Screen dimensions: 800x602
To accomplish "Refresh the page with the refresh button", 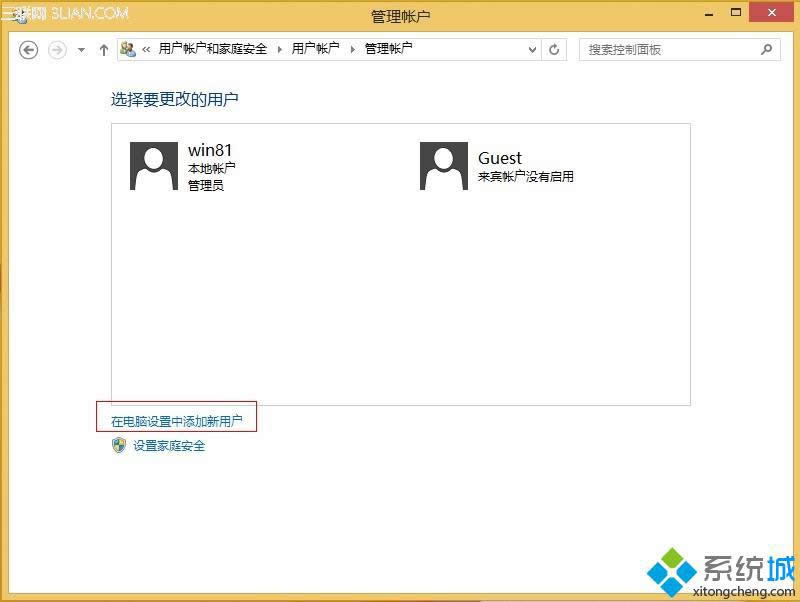I will (x=555, y=49).
